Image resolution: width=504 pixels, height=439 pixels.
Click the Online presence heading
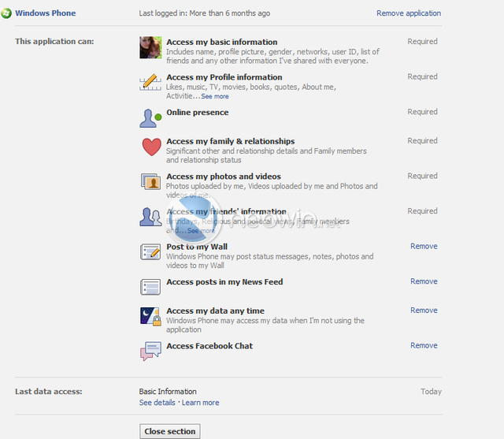(x=198, y=112)
